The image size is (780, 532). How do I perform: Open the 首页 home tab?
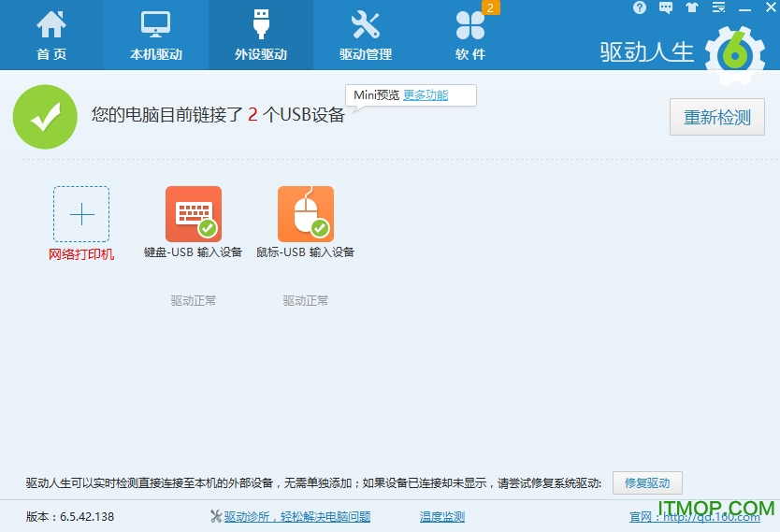51,35
